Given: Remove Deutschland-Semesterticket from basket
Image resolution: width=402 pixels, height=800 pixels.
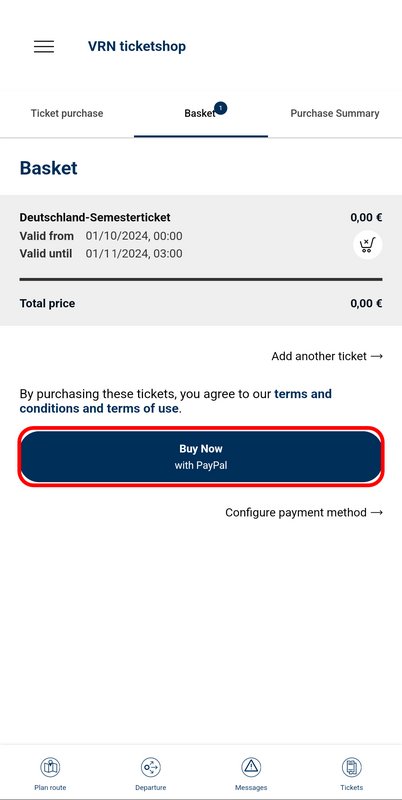Looking at the screenshot, I should point(367,245).
